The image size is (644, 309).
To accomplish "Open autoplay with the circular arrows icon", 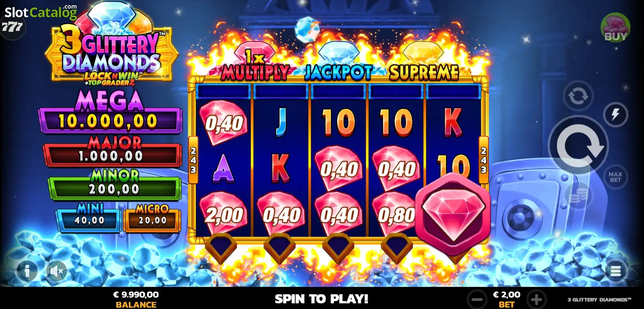I will pyautogui.click(x=578, y=96).
